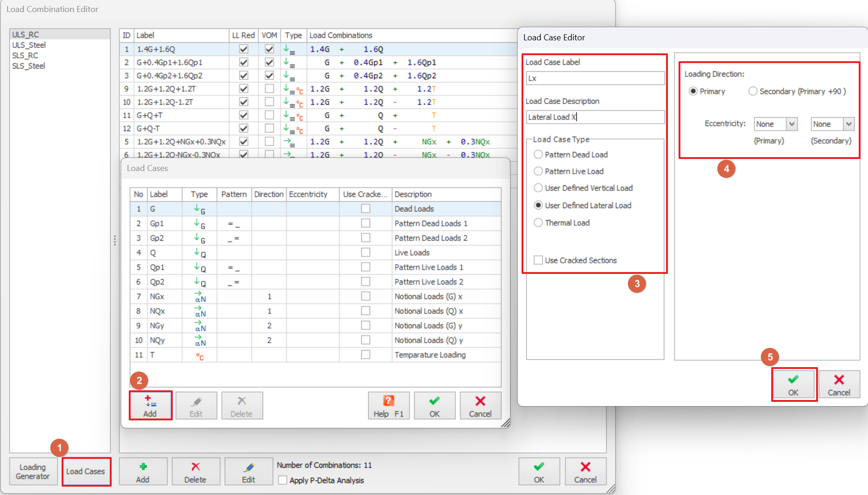Click the Help F1 button

coord(388,406)
